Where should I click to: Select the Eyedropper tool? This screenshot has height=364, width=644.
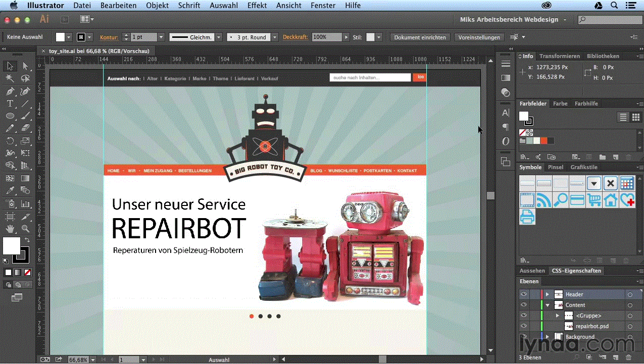click(10, 191)
